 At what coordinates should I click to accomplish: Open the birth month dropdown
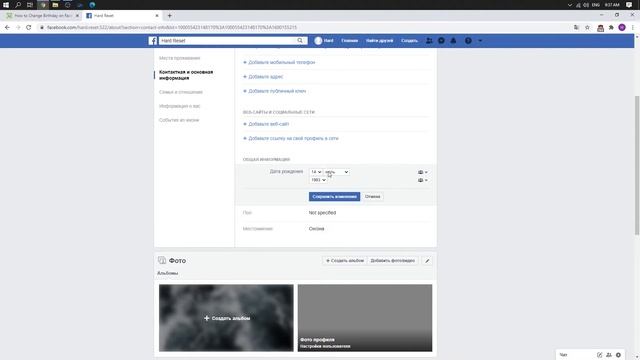pos(337,172)
